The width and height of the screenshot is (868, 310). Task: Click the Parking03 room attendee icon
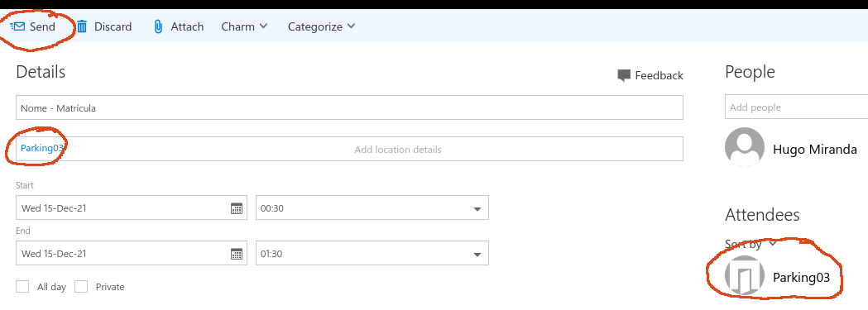[745, 276]
